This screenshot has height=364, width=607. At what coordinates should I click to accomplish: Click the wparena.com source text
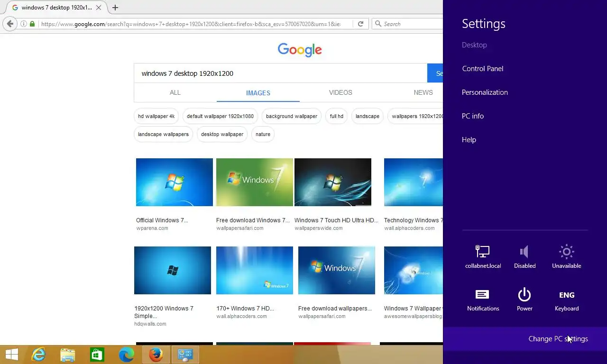(152, 228)
